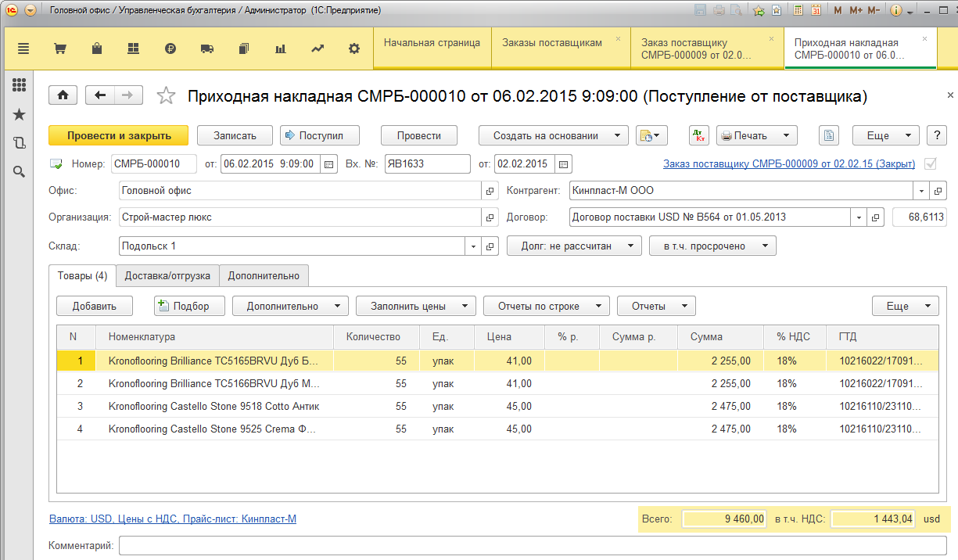Click the Добавить button

pos(95,306)
